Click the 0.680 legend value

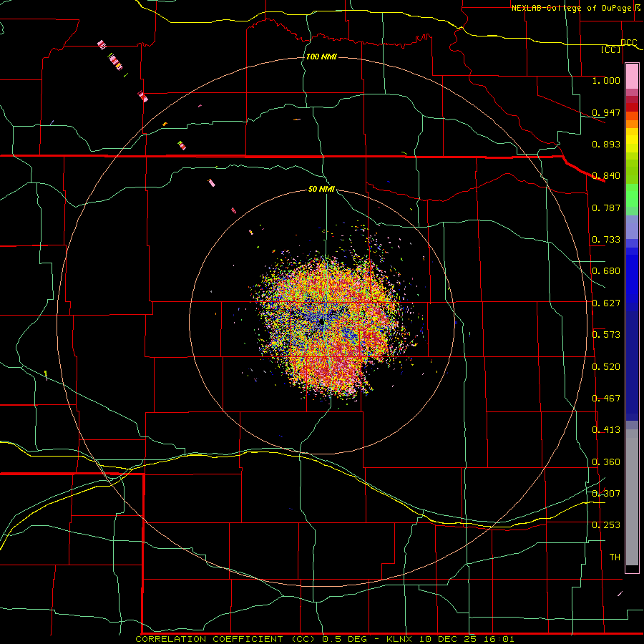click(x=606, y=271)
